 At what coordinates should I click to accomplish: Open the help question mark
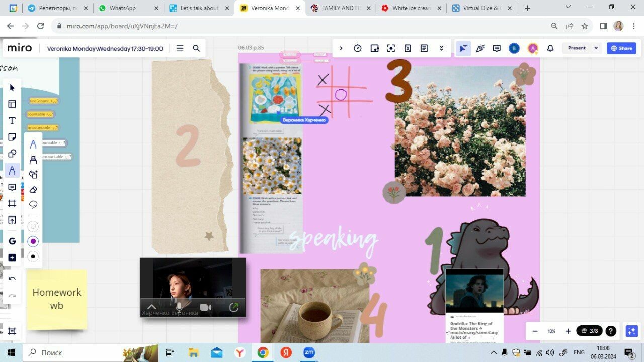611,331
